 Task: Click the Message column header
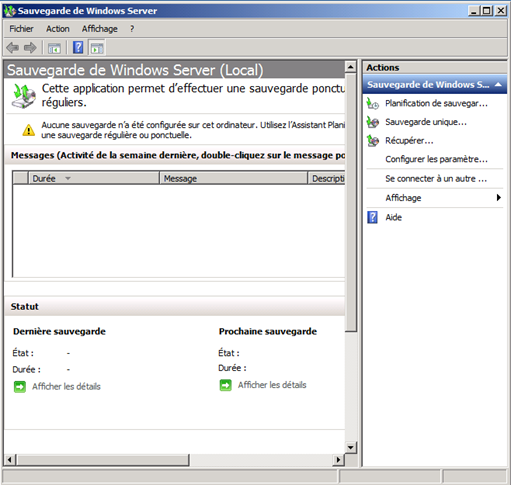click(233, 178)
